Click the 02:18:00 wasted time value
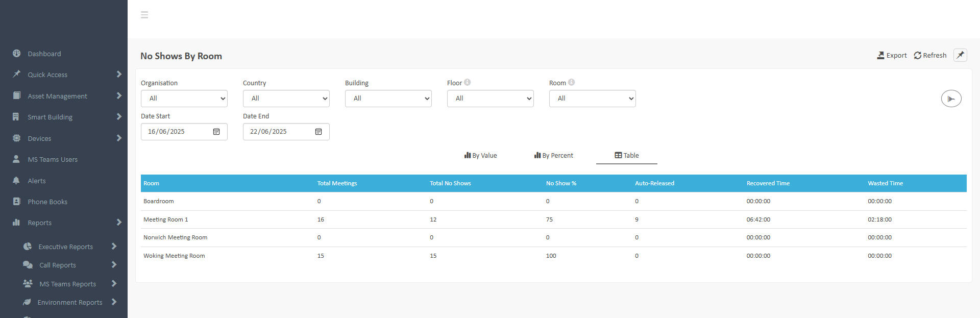 pos(880,219)
